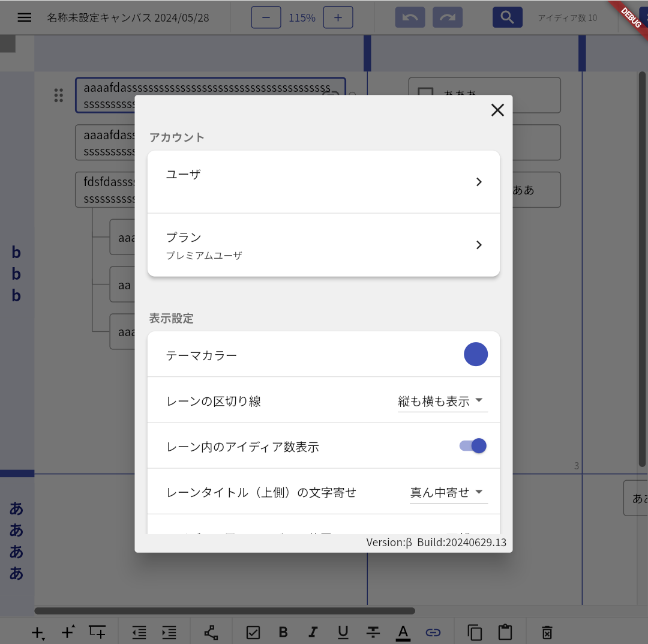
Task: Open the プラン row
Action: point(323,245)
